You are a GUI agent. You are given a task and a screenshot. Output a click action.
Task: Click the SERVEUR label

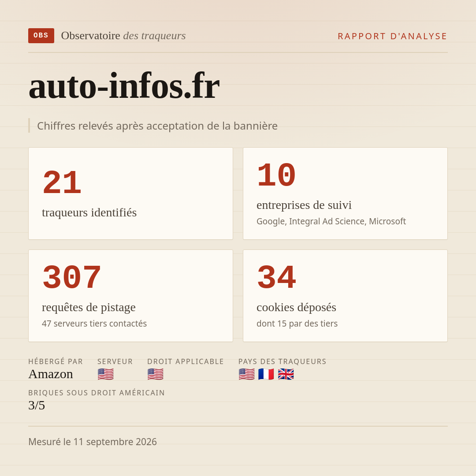115,361
